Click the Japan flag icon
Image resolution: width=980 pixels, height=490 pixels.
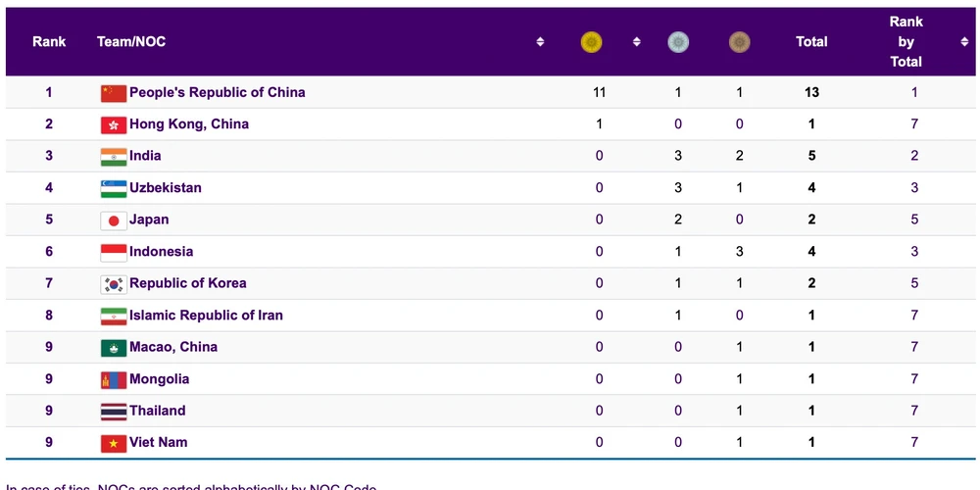click(114, 220)
